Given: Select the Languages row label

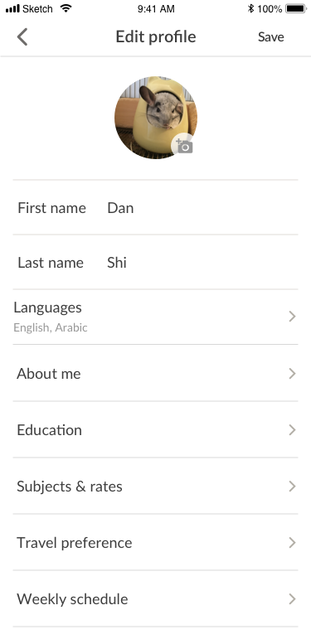Looking at the screenshot, I should 47,307.
